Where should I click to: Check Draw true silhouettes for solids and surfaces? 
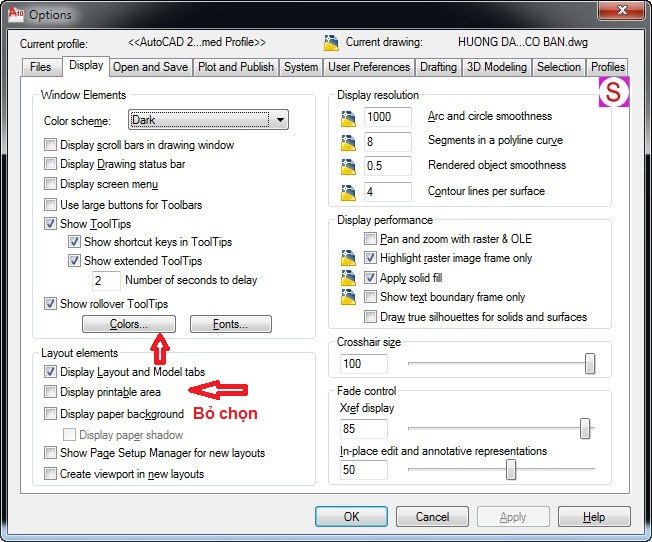pos(370,317)
